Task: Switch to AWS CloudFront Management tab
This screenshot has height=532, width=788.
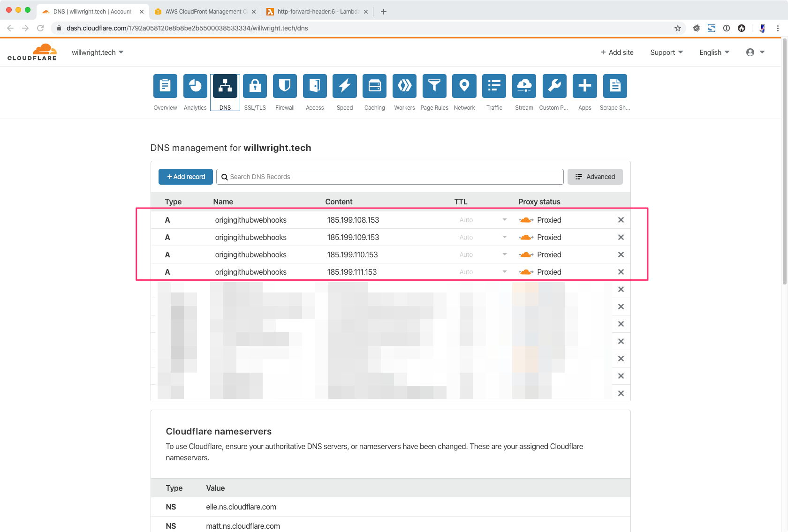Action: pyautogui.click(x=206, y=11)
